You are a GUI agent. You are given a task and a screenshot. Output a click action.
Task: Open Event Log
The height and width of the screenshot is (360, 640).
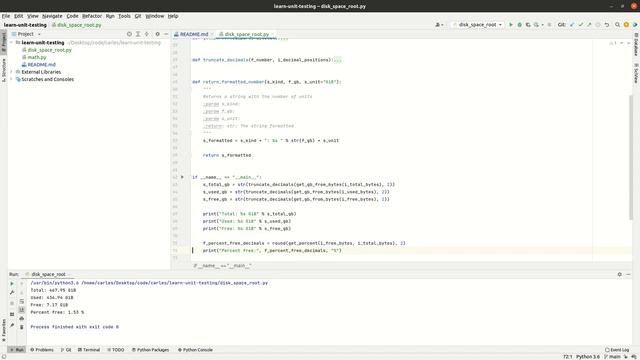(617, 350)
